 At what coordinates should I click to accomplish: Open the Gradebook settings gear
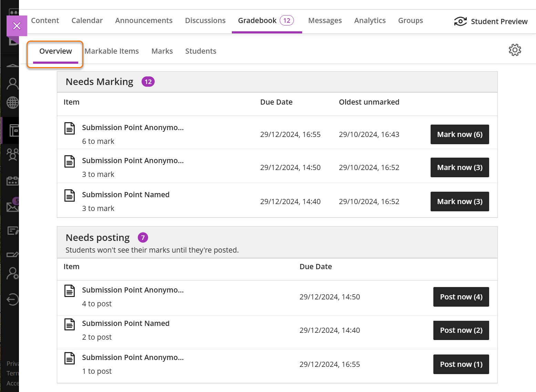click(x=515, y=50)
